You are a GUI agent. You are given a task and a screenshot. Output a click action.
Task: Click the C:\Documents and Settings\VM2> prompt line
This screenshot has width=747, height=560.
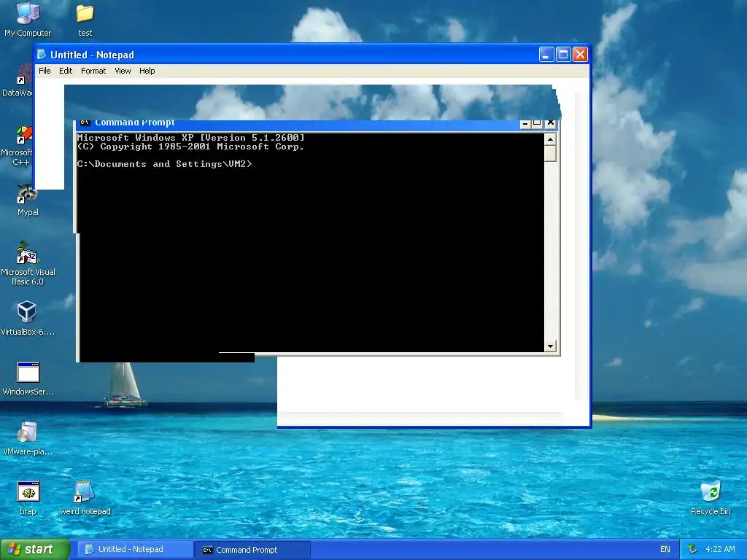tap(164, 164)
